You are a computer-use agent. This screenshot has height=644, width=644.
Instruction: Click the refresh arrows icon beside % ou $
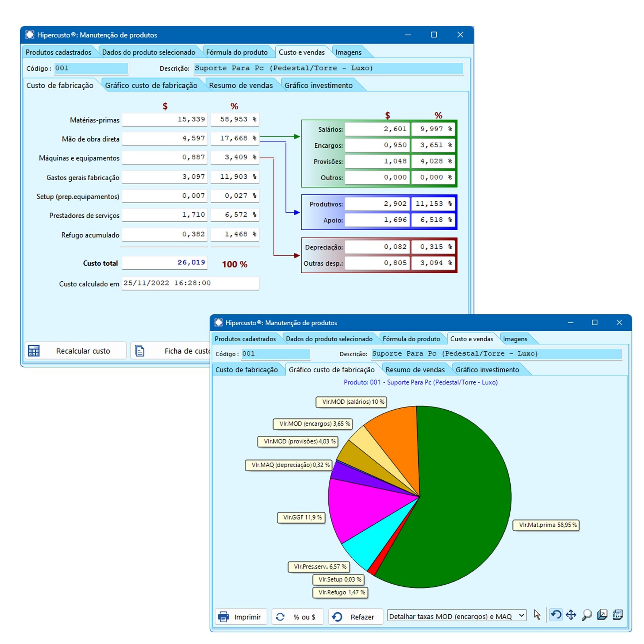pos(280,617)
